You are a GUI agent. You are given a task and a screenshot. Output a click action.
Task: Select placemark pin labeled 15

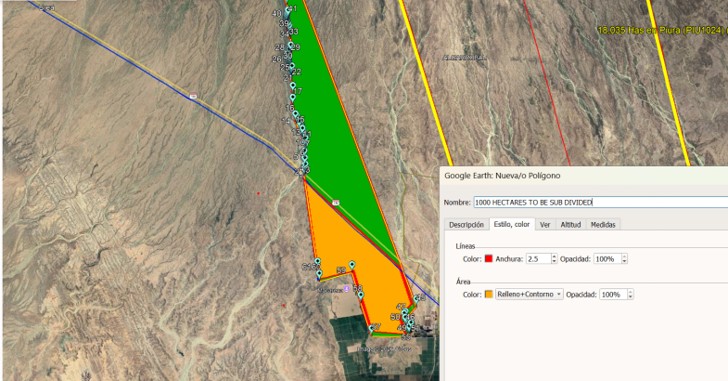point(295,115)
